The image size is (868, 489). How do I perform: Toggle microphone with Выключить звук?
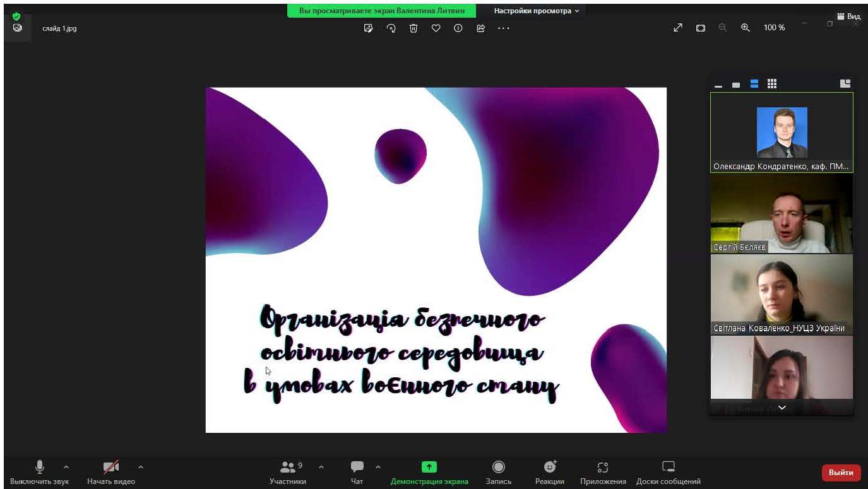39,472
